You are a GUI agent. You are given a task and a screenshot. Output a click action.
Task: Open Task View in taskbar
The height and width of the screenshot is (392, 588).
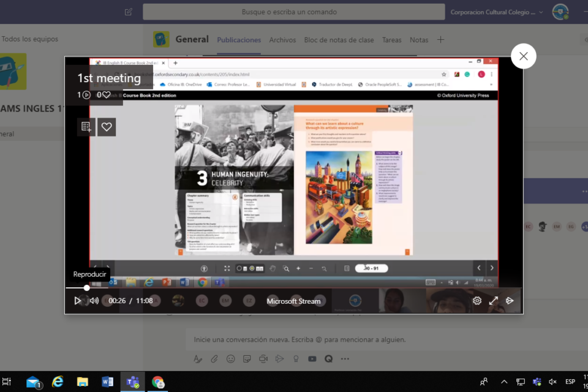pyautogui.click(x=7, y=382)
